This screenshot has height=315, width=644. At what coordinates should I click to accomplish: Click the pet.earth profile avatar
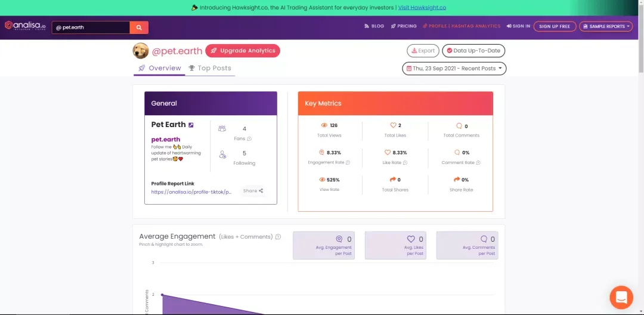141,51
